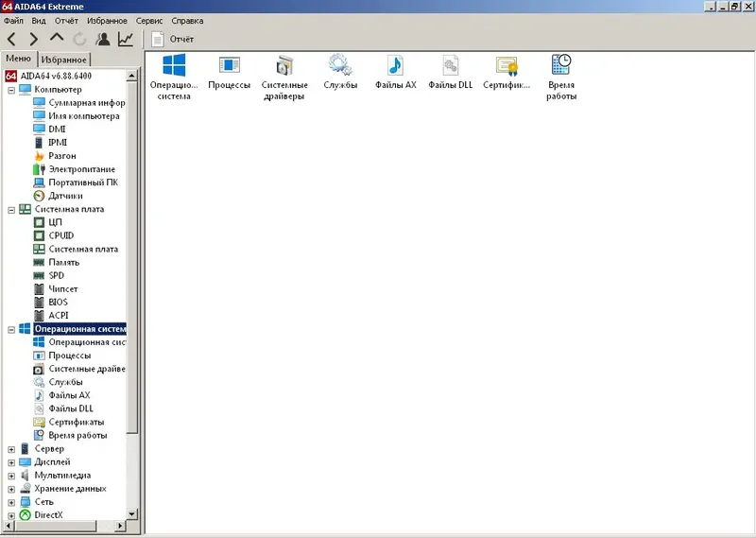The image size is (756, 538).
Task: Click the graph chart toolbar icon
Action: (126, 39)
